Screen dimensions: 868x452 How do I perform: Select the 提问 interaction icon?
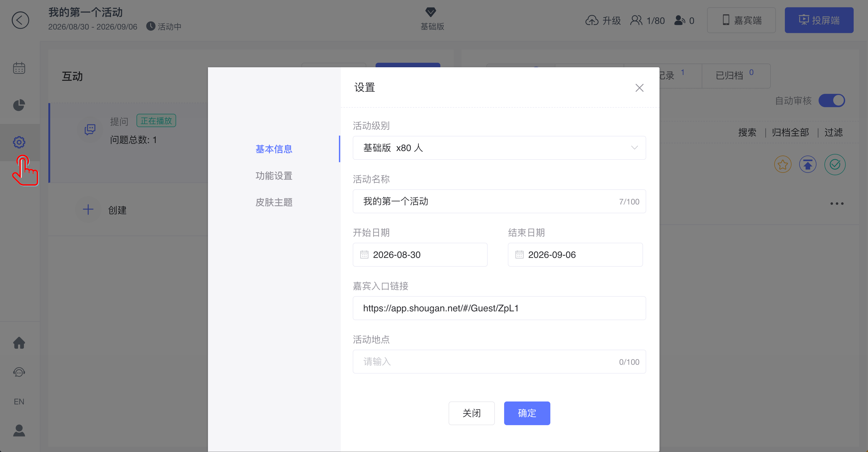[x=90, y=129]
